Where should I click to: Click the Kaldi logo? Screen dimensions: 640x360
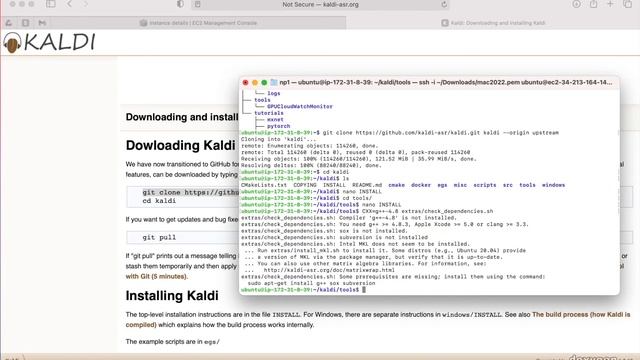[x=49, y=42]
